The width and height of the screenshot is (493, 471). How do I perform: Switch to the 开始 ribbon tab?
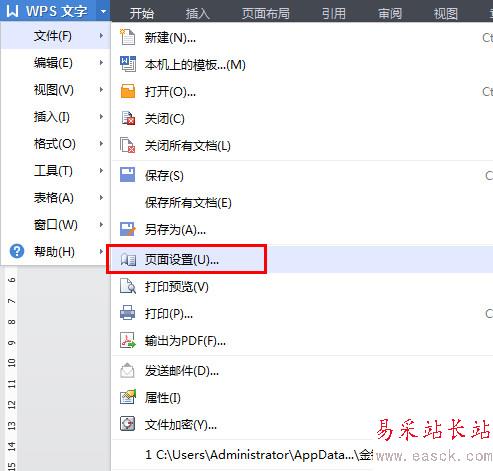pyautogui.click(x=142, y=13)
